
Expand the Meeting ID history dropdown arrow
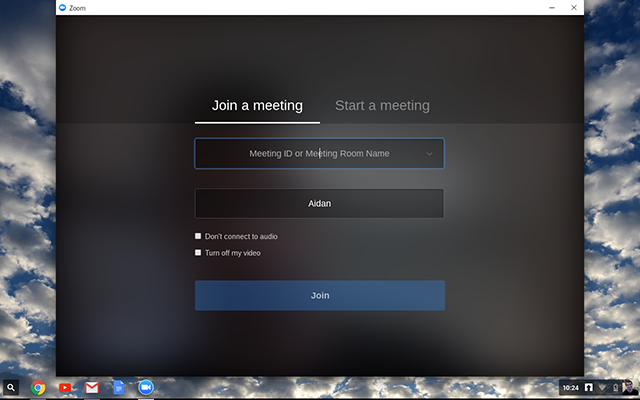click(429, 154)
